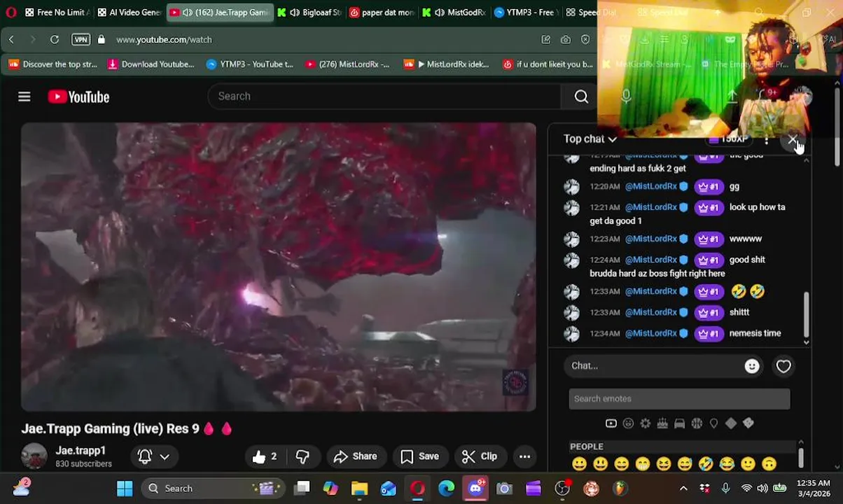Screen dimensions: 843x504
Task: Switch to the paper dat mon tab
Action: tap(382, 13)
